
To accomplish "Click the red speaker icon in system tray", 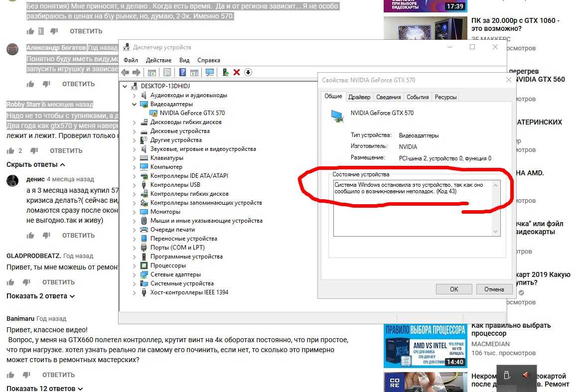I will click(x=526, y=375).
